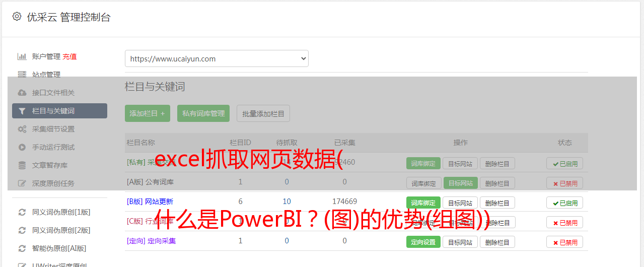Image resolution: width=644 pixels, height=267 pixels.
Task: Click the 深度原创任务 edit icon
Action: (22, 183)
